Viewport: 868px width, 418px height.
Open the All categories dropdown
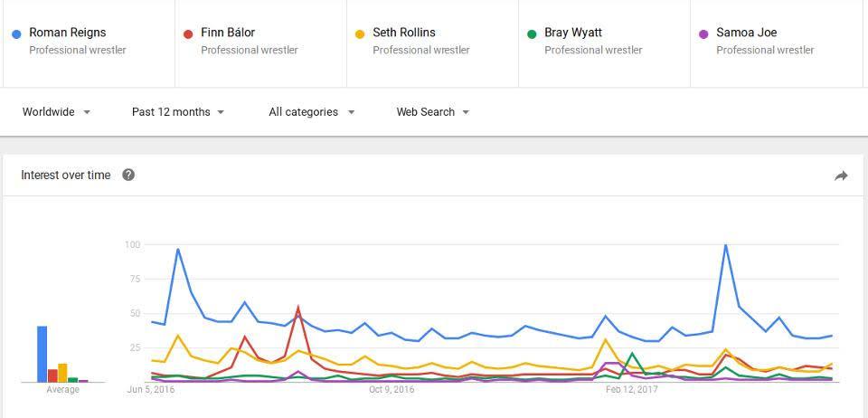311,112
